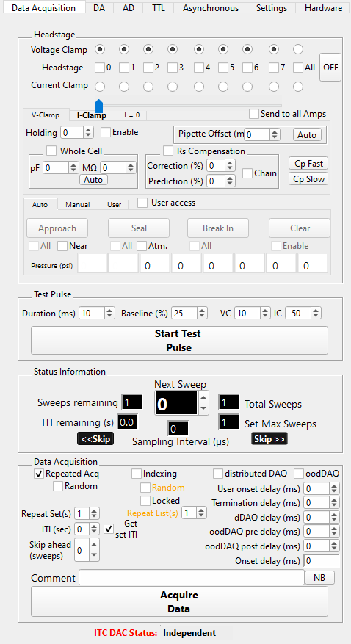Image resolution: width=351 pixels, height=644 pixels.
Task: Click the test pulse VC amplitude stepper
Action: (265, 314)
